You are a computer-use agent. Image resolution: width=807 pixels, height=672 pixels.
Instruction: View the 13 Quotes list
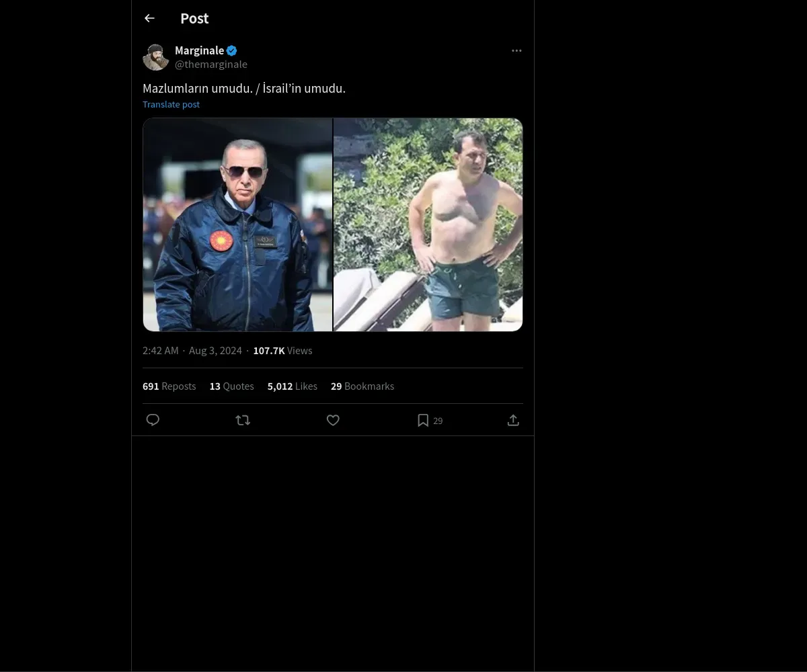pos(231,386)
